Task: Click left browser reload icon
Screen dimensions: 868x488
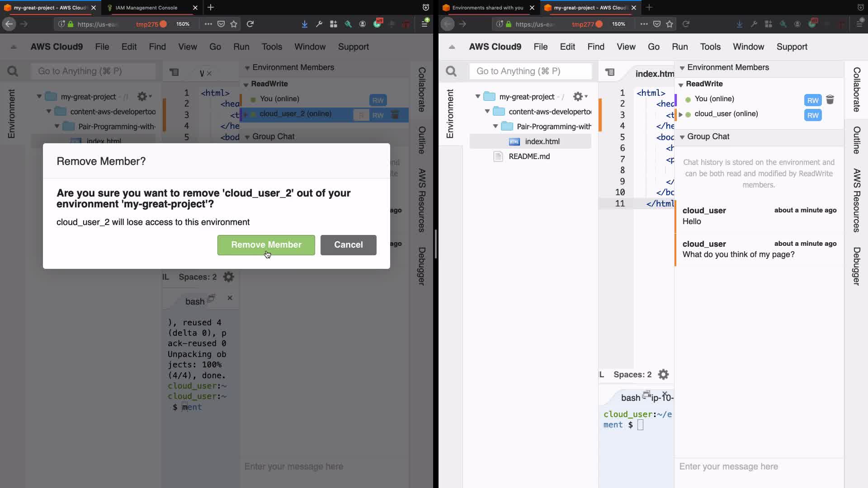Action: coord(250,24)
